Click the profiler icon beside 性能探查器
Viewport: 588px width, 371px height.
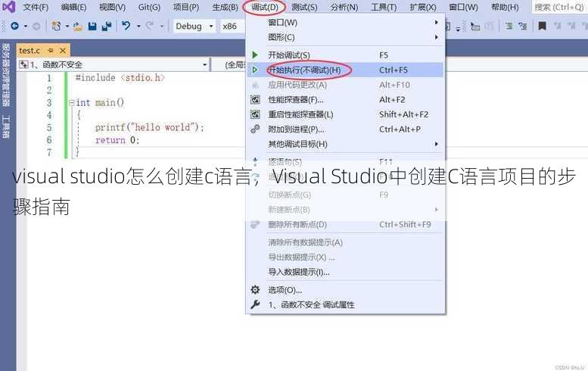[255, 99]
